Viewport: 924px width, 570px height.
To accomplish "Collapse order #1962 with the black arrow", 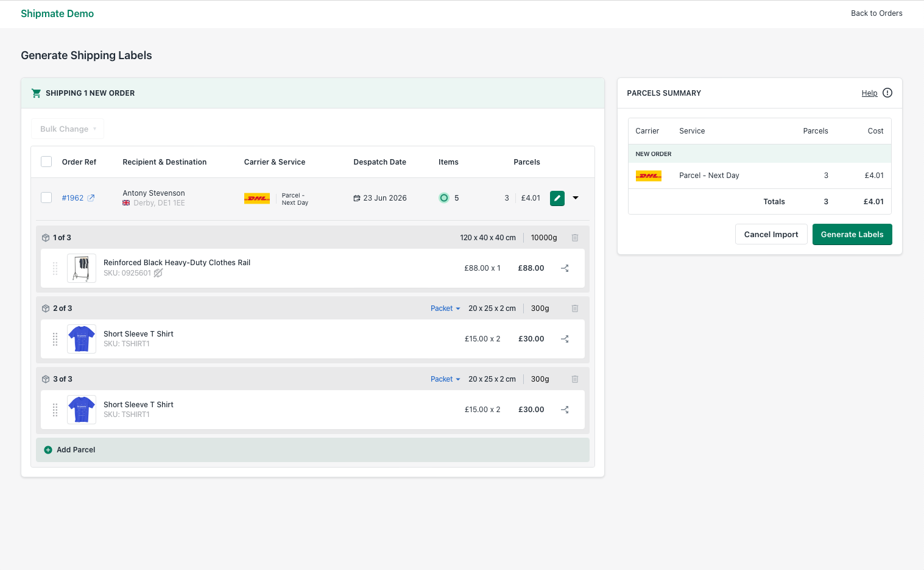I will pos(576,198).
